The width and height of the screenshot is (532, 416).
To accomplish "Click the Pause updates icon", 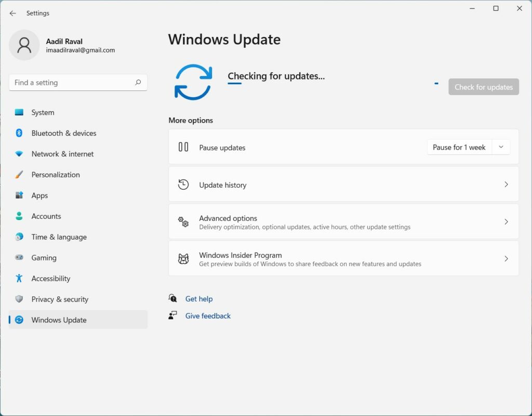I will 183,147.
